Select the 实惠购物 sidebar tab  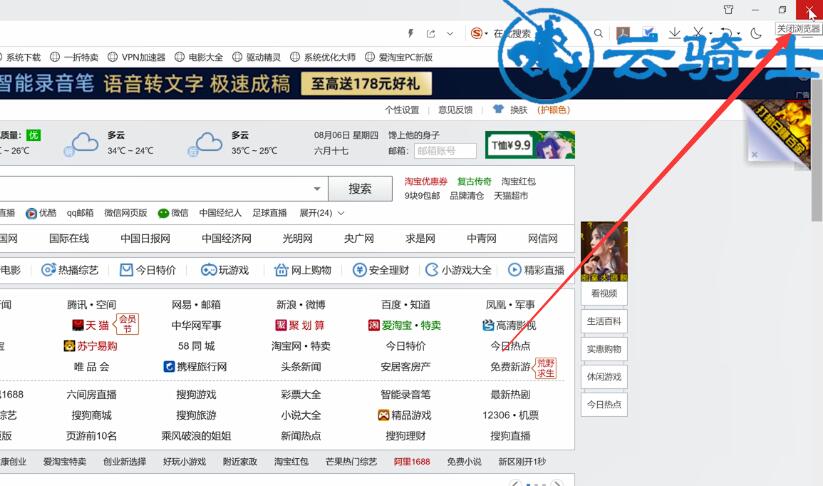pos(604,349)
